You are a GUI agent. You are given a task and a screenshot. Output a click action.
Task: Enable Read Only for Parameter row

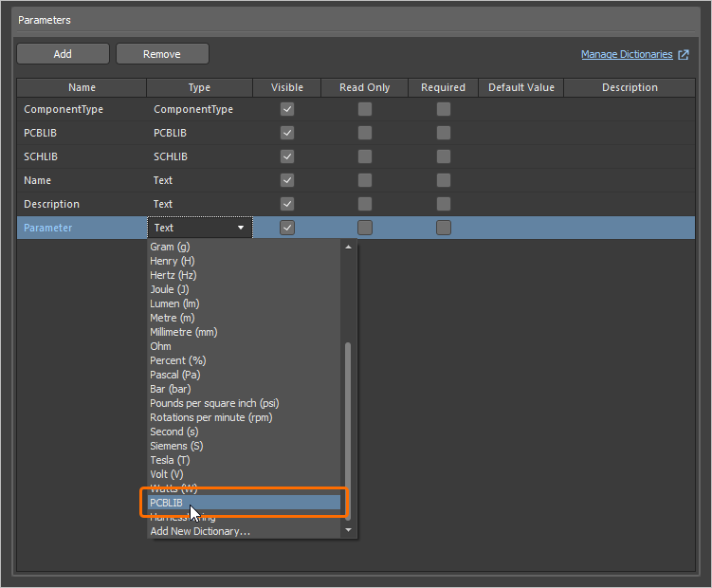[365, 228]
